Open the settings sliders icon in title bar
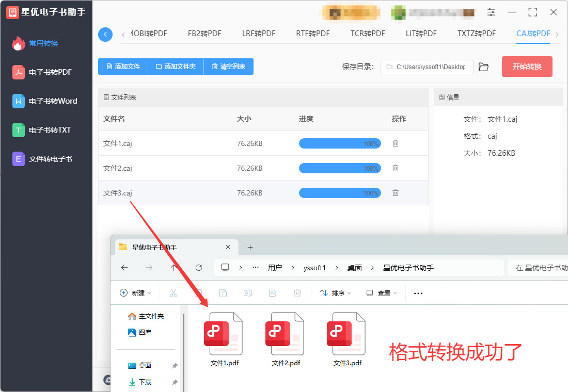 [x=491, y=12]
